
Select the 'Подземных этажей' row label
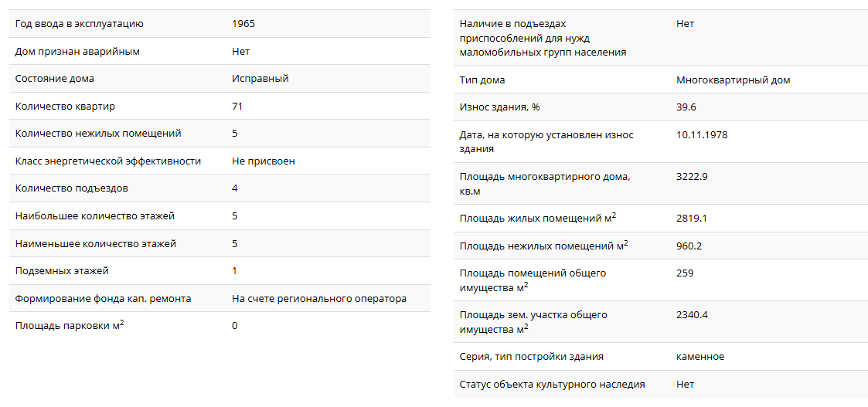62,271
